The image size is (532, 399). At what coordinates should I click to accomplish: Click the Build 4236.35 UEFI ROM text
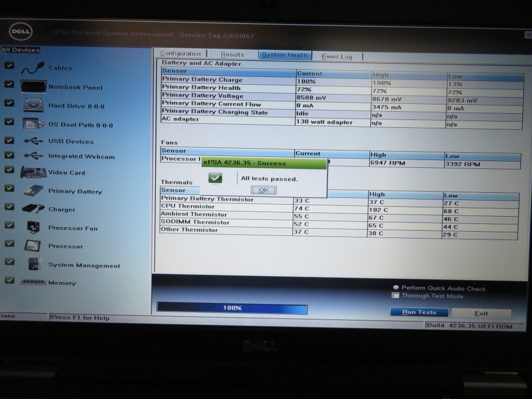point(470,326)
